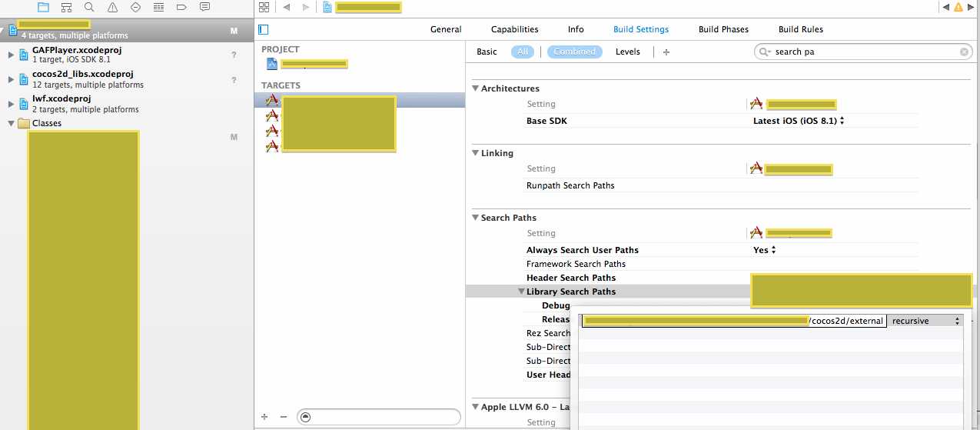Collapse the Library Search Paths disclosure triangle
The width and height of the screenshot is (980, 430).
click(x=522, y=292)
